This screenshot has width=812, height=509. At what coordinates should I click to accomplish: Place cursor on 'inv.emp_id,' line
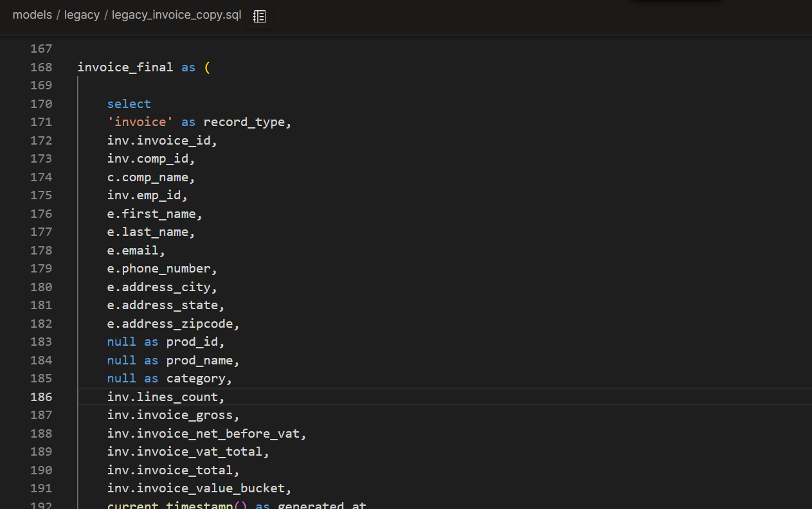pos(147,195)
